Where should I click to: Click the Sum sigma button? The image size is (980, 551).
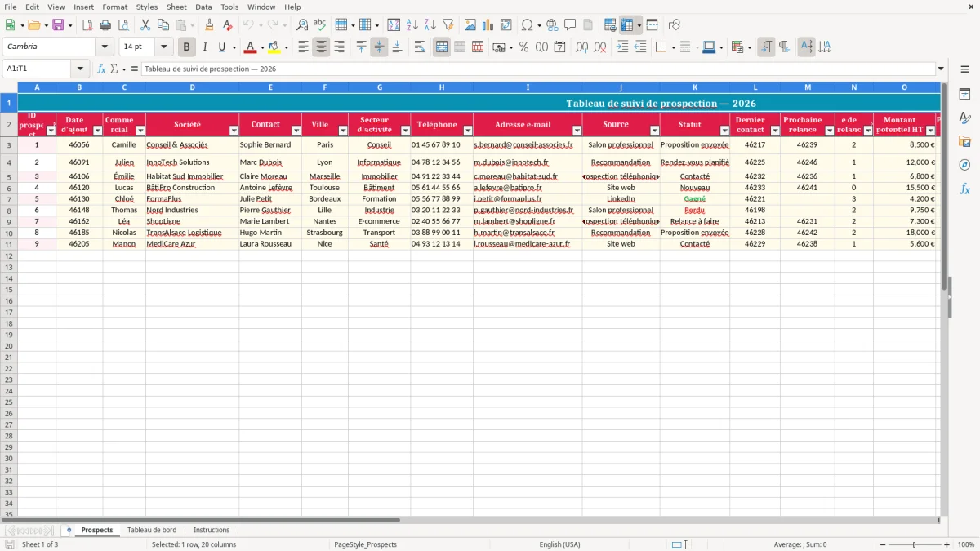[114, 69]
